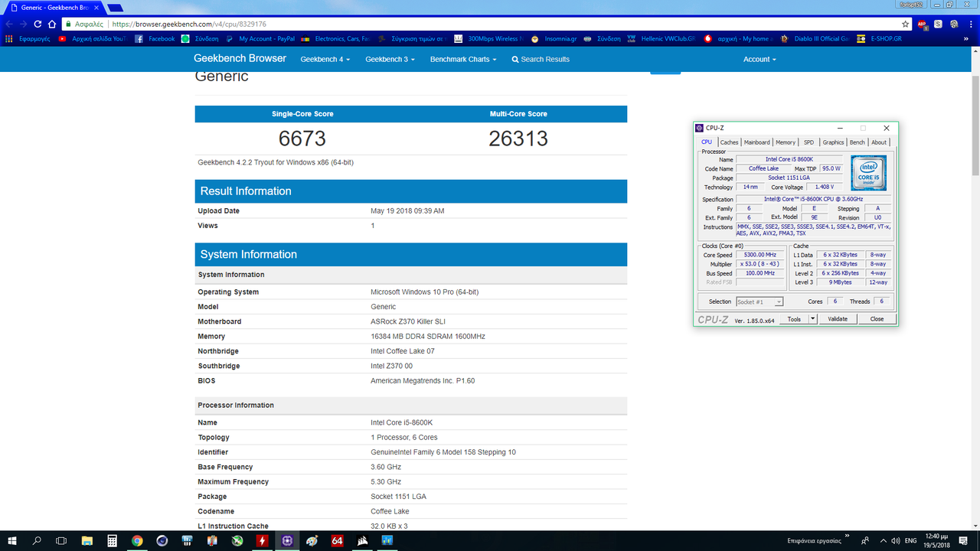Open the Insomnia.gr bookmark
Viewport: 980px width, 551px height.
(554, 38)
